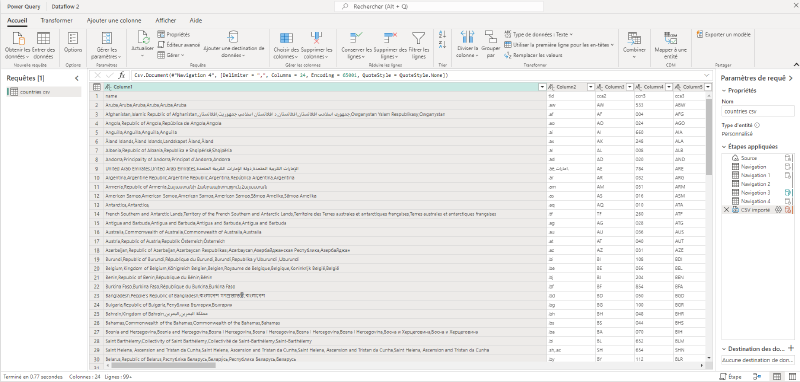Add a data destination with the plus icon
This screenshot has width=800, height=382.
[x=791, y=348]
